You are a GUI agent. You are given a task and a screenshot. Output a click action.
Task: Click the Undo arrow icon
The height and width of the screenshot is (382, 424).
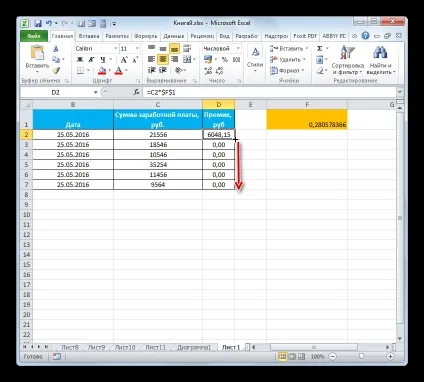point(49,23)
